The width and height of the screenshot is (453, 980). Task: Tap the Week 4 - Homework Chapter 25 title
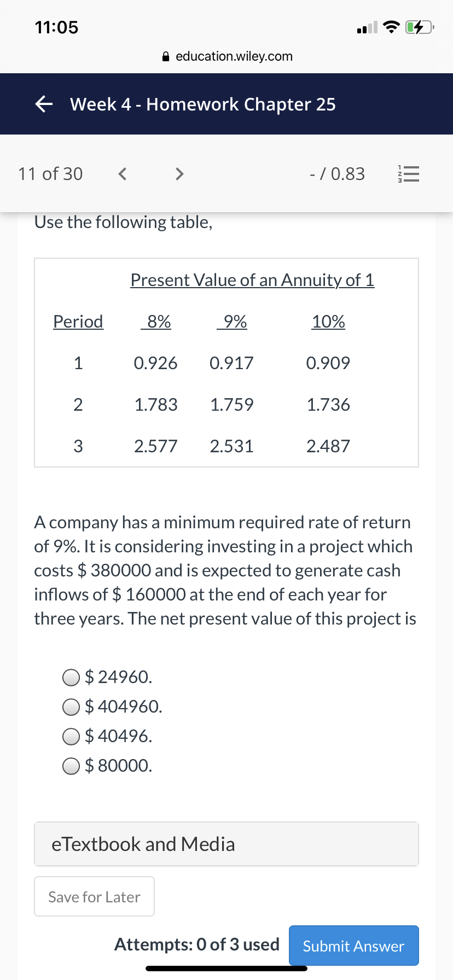pyautogui.click(x=203, y=104)
